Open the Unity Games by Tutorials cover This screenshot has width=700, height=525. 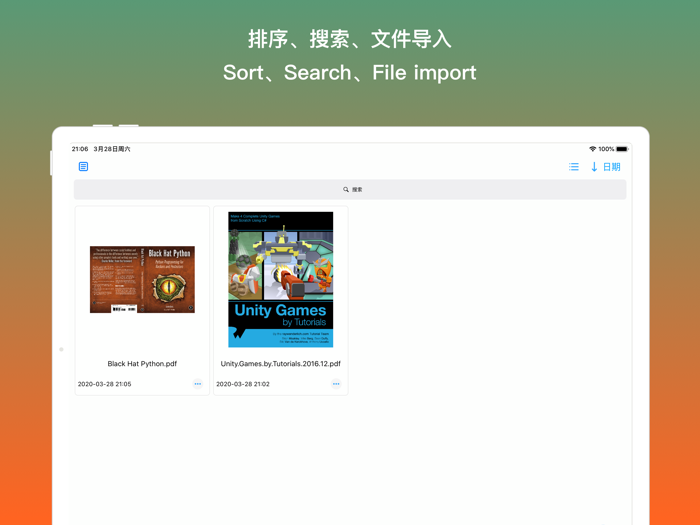tap(281, 279)
